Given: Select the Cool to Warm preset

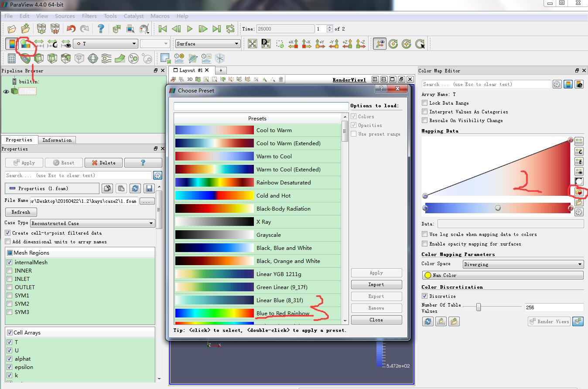Looking at the screenshot, I should tap(257, 130).
